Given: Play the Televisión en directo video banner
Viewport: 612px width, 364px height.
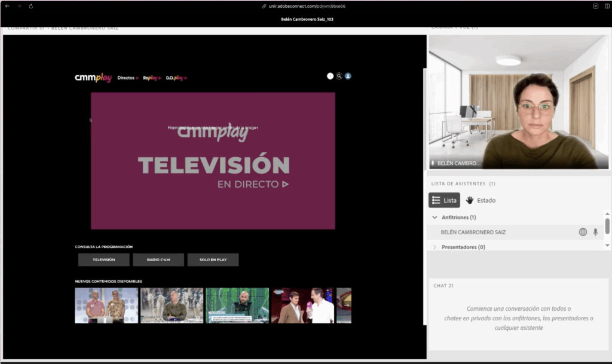Looking at the screenshot, I should [213, 161].
